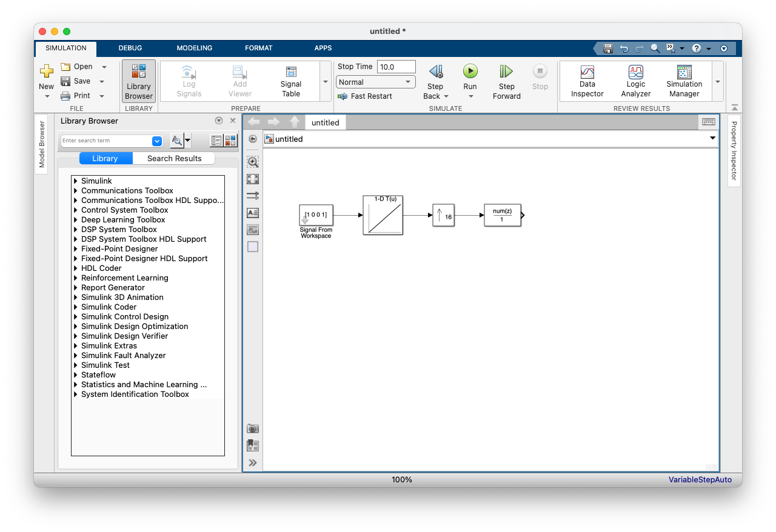The image size is (776, 532).
Task: Click the keyboard shortcuts icon
Action: [708, 122]
